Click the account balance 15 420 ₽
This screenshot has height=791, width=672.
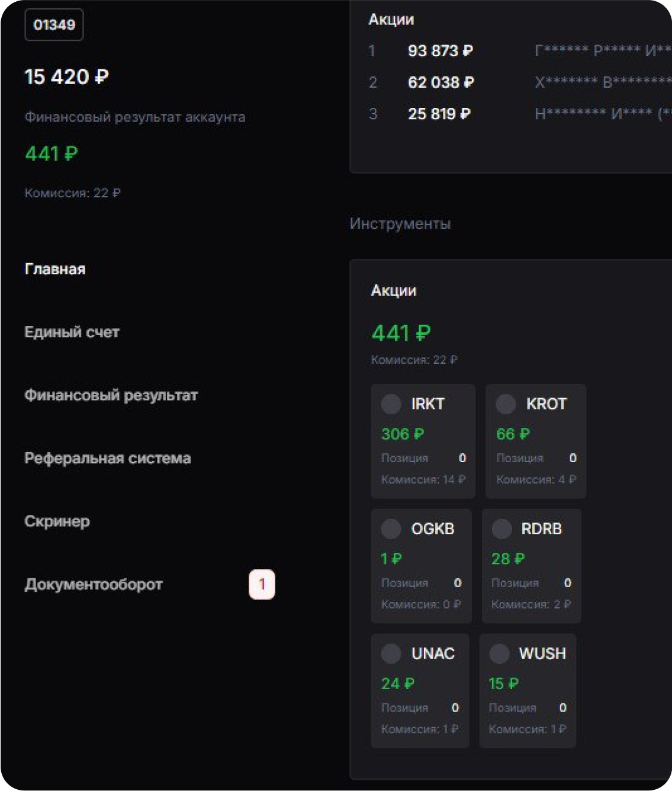click(66, 77)
